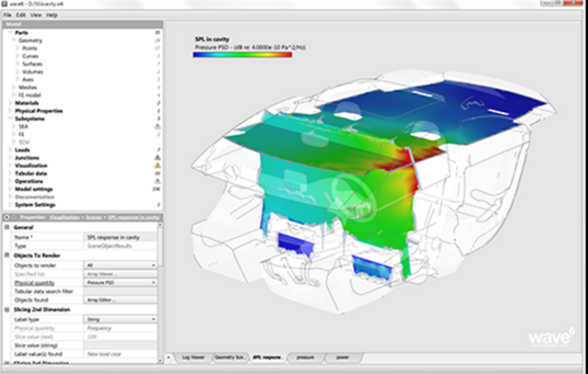Open the Objects to render dropdown
588x374 pixels.
point(120,264)
